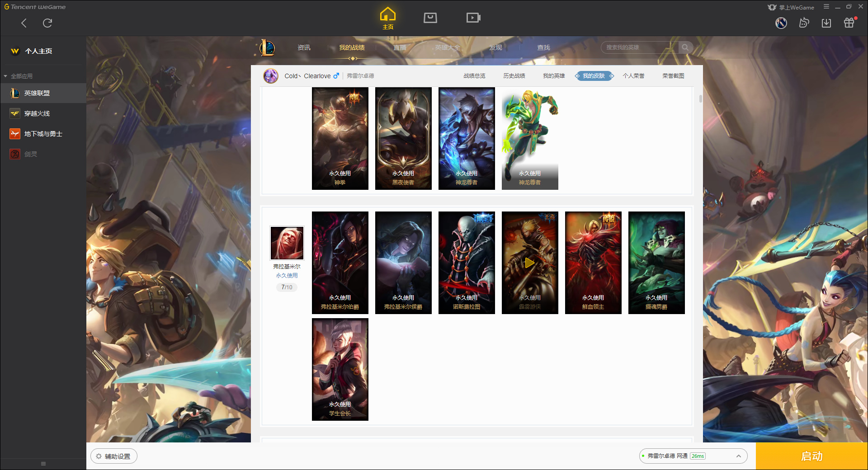Switch to 我的皮肤 sub-tab
Image resolution: width=868 pixels, height=470 pixels.
(594, 76)
